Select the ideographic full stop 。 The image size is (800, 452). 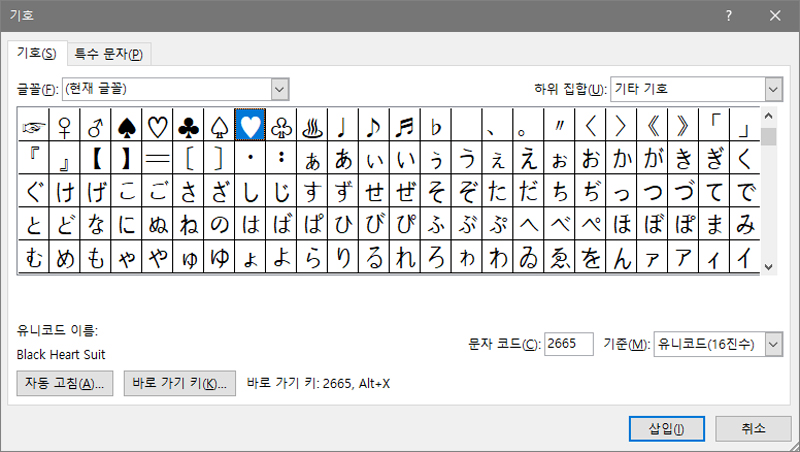click(x=529, y=125)
